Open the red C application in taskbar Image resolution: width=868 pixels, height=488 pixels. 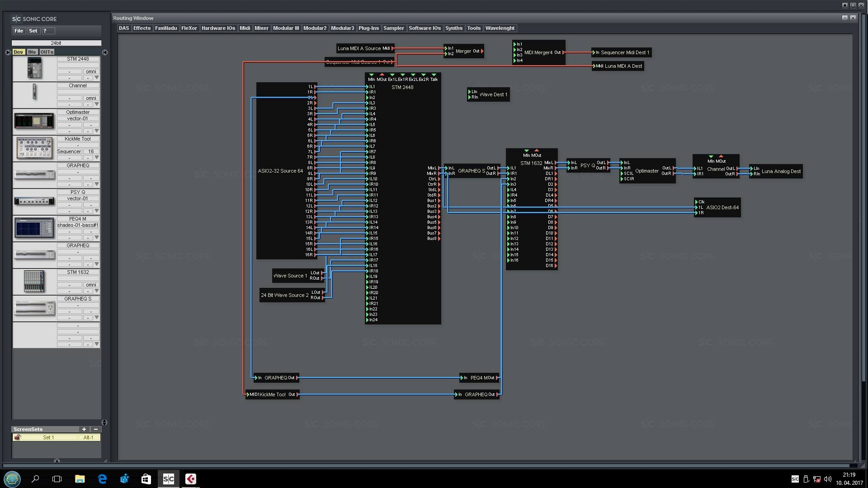(x=191, y=479)
